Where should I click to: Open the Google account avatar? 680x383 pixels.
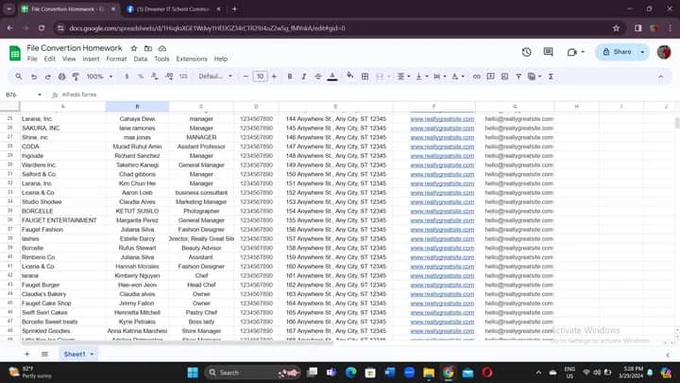click(664, 52)
